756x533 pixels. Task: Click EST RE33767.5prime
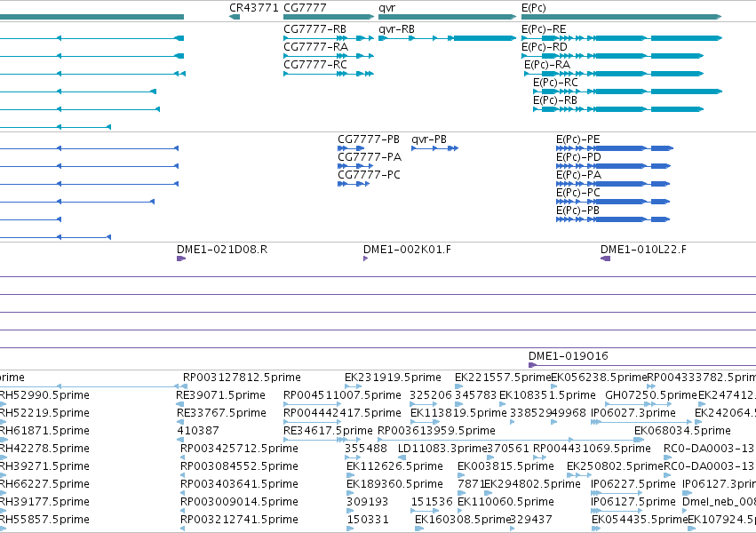coord(221,413)
